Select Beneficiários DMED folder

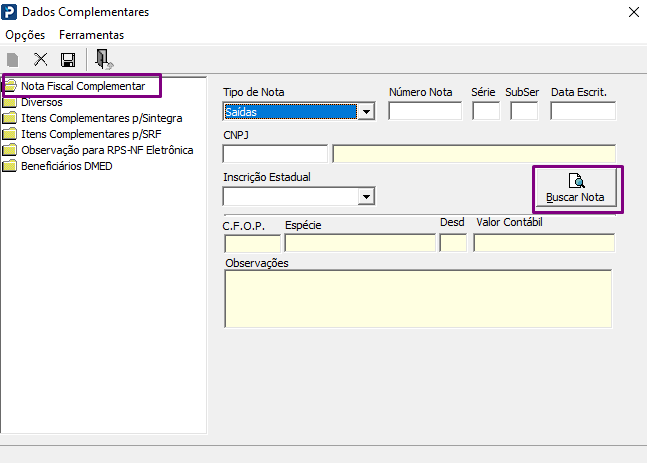tap(58, 166)
